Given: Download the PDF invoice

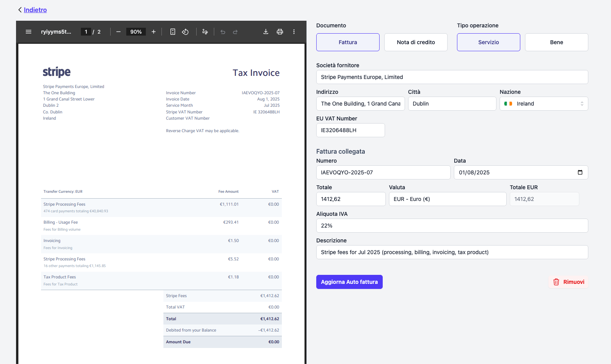Looking at the screenshot, I should [x=266, y=32].
